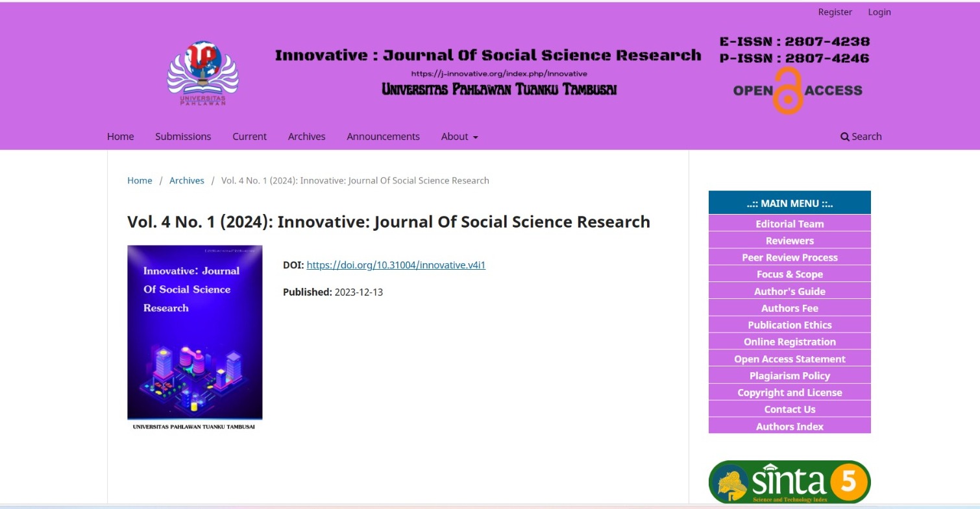980x509 pixels.
Task: Go to the Current issue page
Action: [x=249, y=137]
